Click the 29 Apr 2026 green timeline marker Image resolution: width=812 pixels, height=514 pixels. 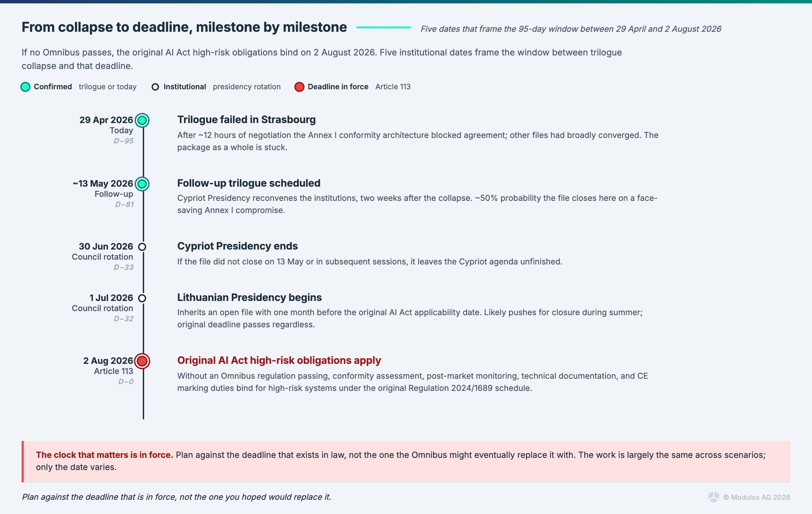pyautogui.click(x=142, y=120)
